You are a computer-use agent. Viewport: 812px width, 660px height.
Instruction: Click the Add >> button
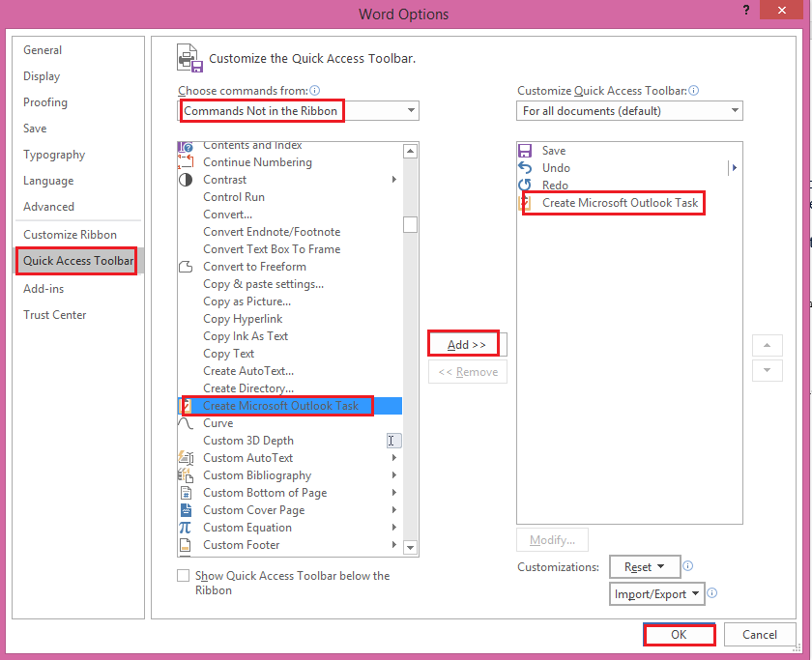click(467, 345)
